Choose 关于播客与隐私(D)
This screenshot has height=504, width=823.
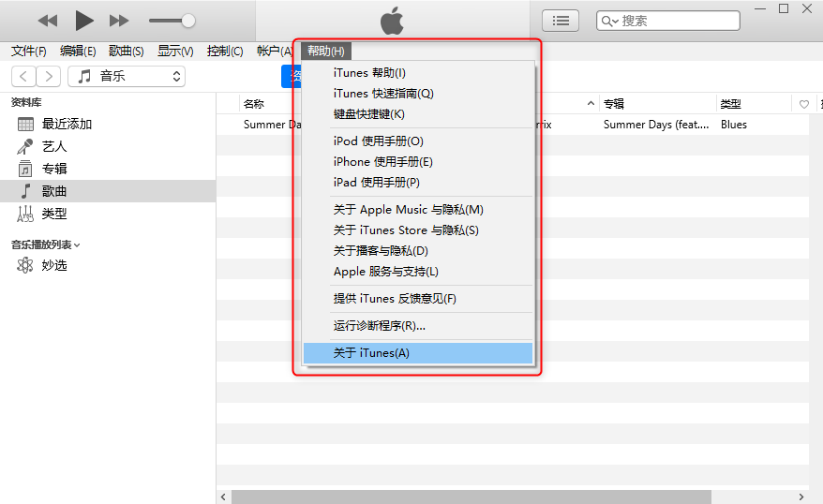(418, 251)
